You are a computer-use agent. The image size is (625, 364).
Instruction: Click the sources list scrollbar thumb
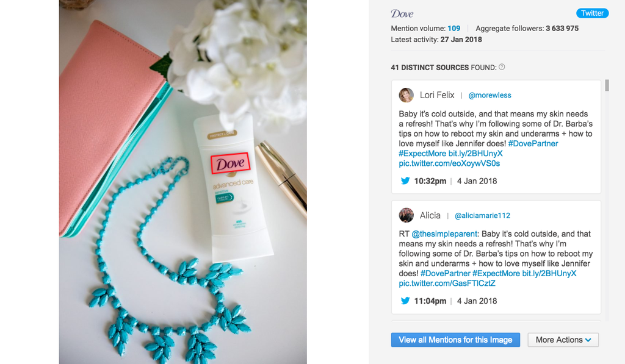(x=607, y=85)
